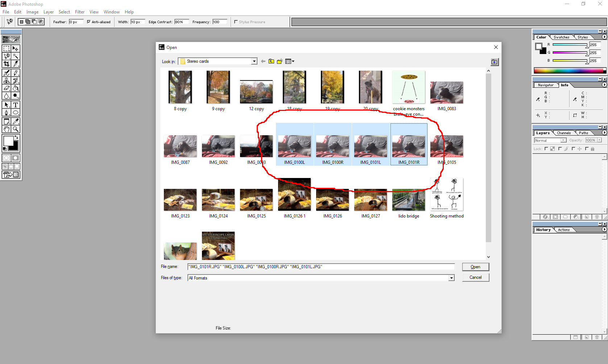Select the Magic Wand tool
The image size is (608, 364).
tap(16, 56)
